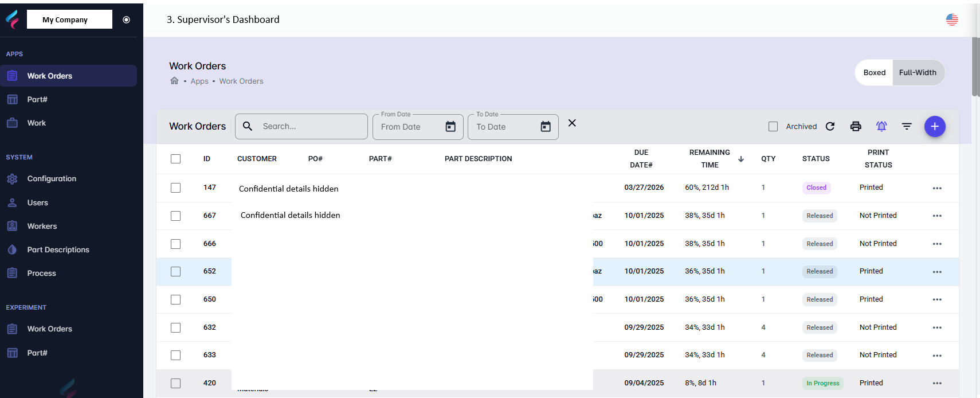The width and height of the screenshot is (980, 398).
Task: Open the three-dot menu for order 667
Action: click(937, 216)
